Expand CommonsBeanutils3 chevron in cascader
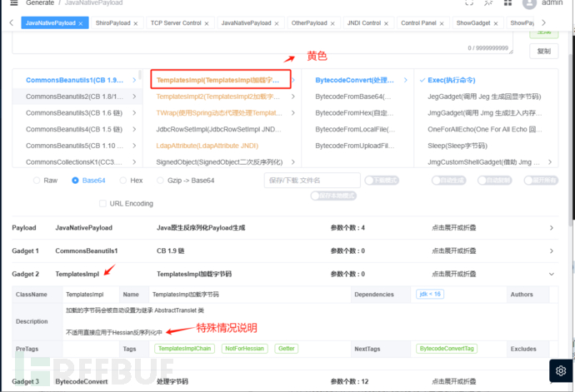 134,113
